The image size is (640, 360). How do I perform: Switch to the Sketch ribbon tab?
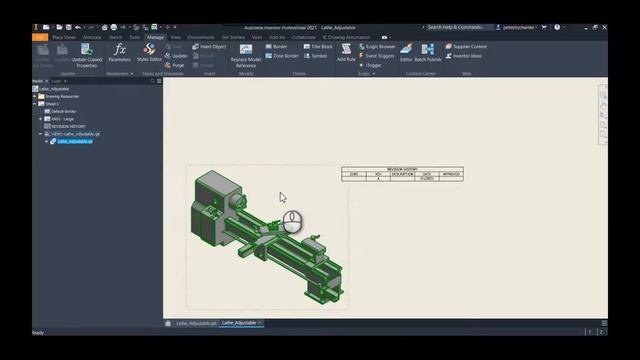coord(115,37)
